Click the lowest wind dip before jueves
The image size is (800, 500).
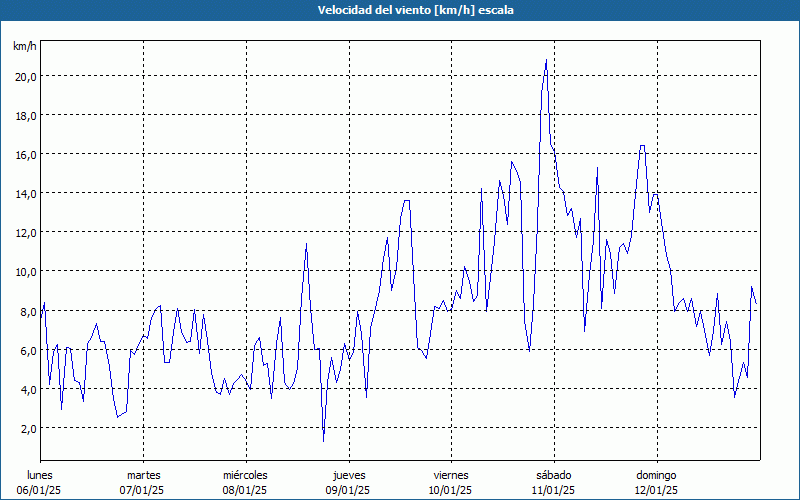click(x=323, y=440)
